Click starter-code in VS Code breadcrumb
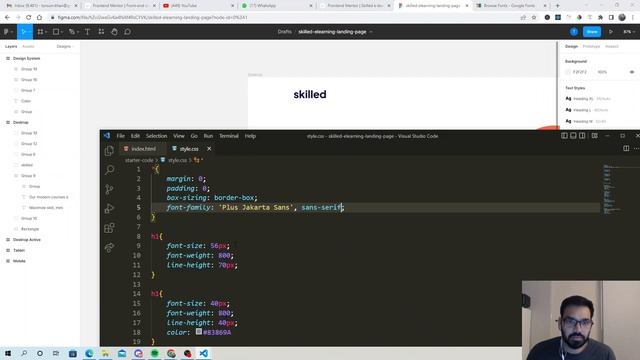Image resolution: width=640 pixels, height=360 pixels. click(139, 160)
